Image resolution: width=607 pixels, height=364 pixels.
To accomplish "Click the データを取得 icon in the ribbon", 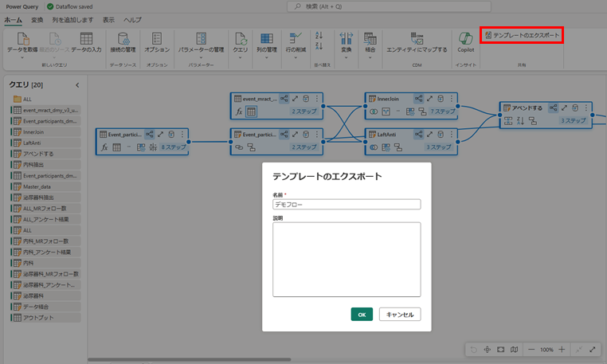I will [22, 39].
